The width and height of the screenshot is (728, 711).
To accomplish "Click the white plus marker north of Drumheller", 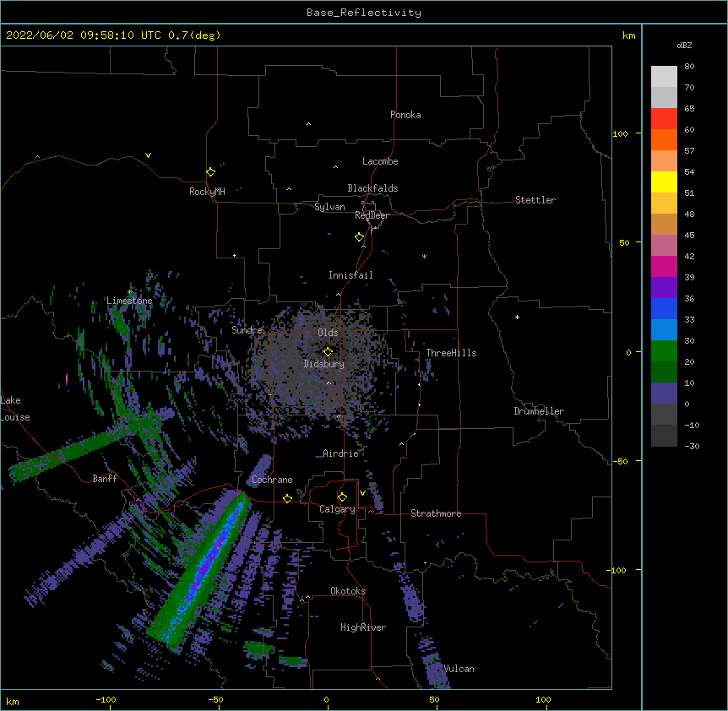I will coord(517,317).
